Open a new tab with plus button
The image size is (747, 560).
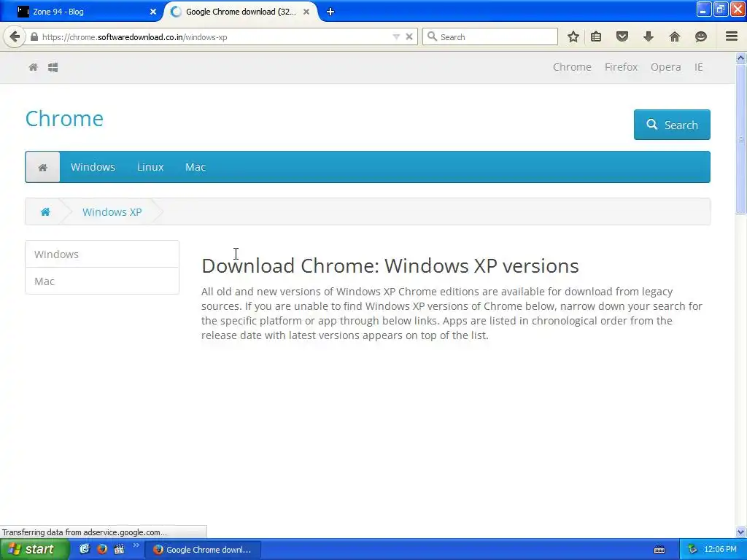point(330,12)
